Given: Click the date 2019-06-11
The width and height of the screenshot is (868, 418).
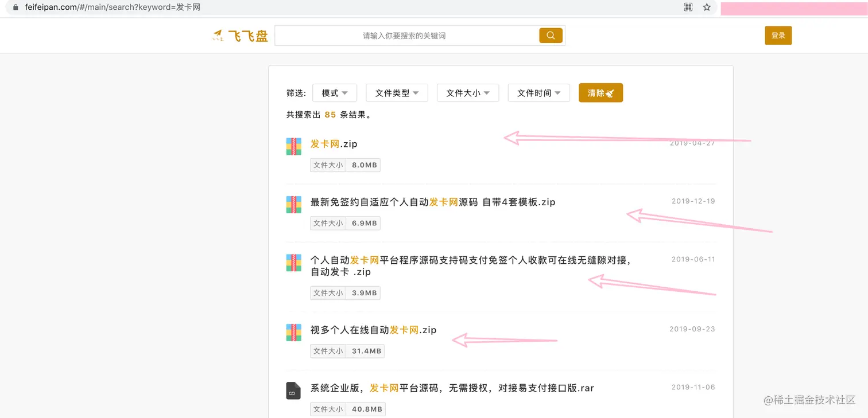Looking at the screenshot, I should 693,259.
